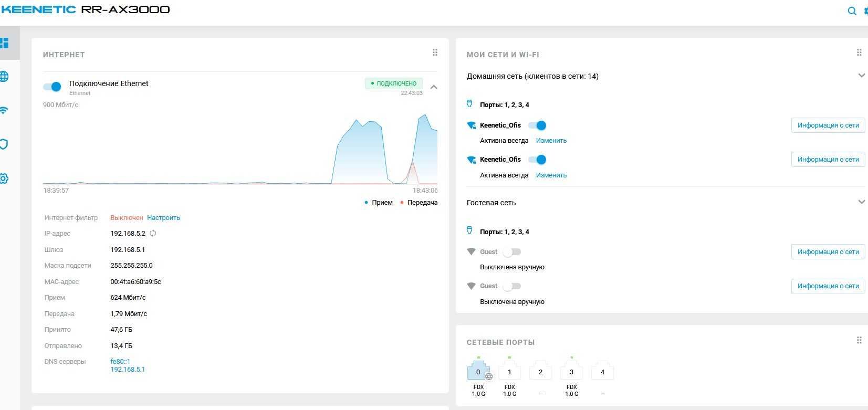Screen dimensions: 868x410
Task: Click the Wi-Fi icon of the first Guest network
Action: point(471,252)
